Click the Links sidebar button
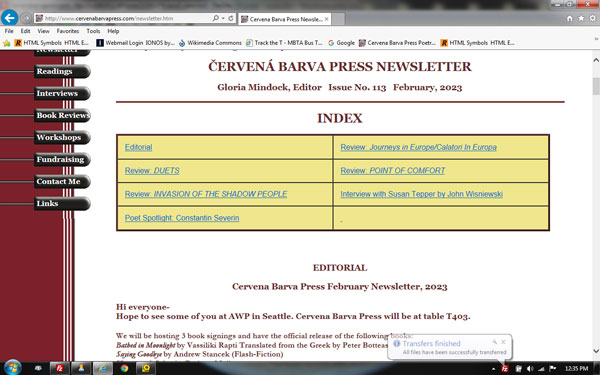 tap(62, 203)
